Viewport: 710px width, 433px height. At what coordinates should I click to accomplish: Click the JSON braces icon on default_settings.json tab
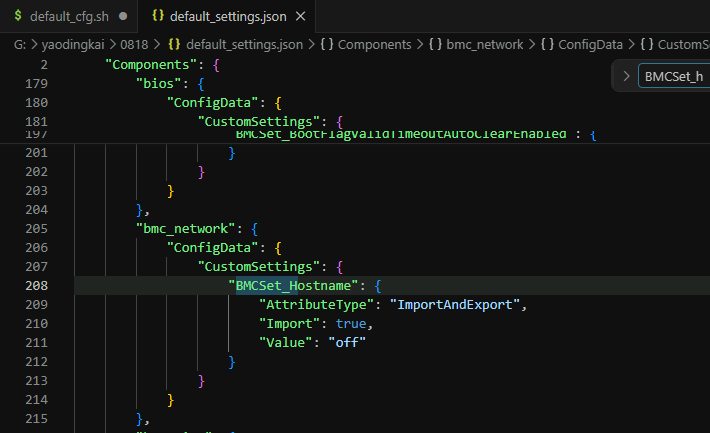click(x=158, y=16)
